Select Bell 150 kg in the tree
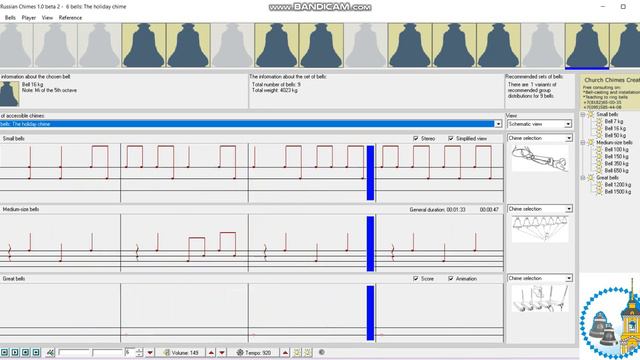Screen dimensions: 640x360 pyautogui.click(x=616, y=156)
